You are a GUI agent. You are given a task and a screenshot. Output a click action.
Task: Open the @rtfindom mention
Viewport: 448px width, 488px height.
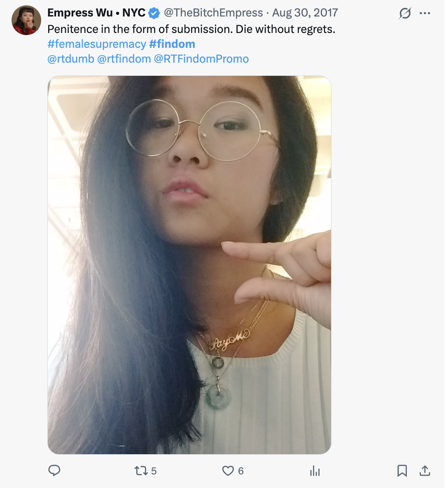(x=124, y=59)
